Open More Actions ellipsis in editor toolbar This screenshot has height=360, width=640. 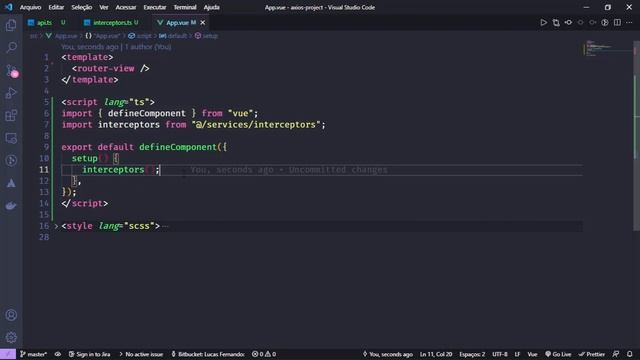pyautogui.click(x=629, y=22)
